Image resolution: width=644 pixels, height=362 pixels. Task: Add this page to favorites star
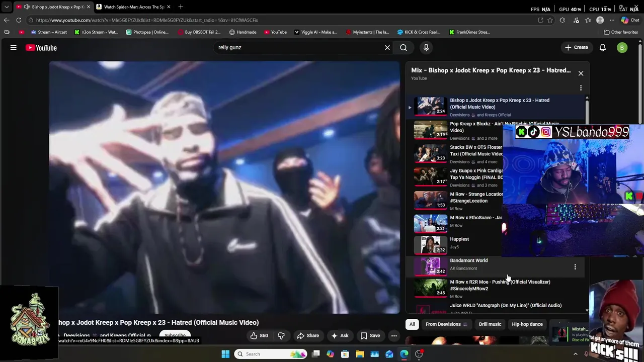point(550,20)
